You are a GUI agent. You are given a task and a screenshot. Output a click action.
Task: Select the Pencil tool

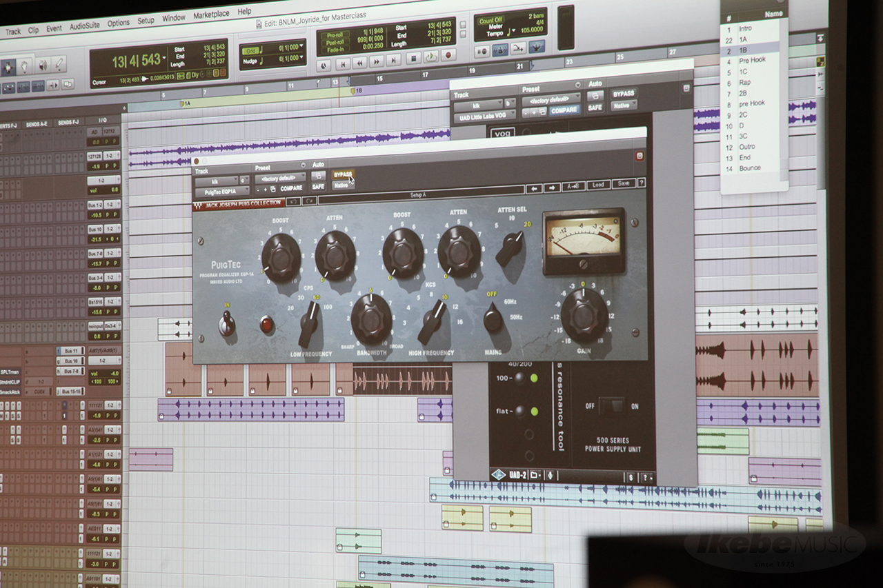(59, 65)
